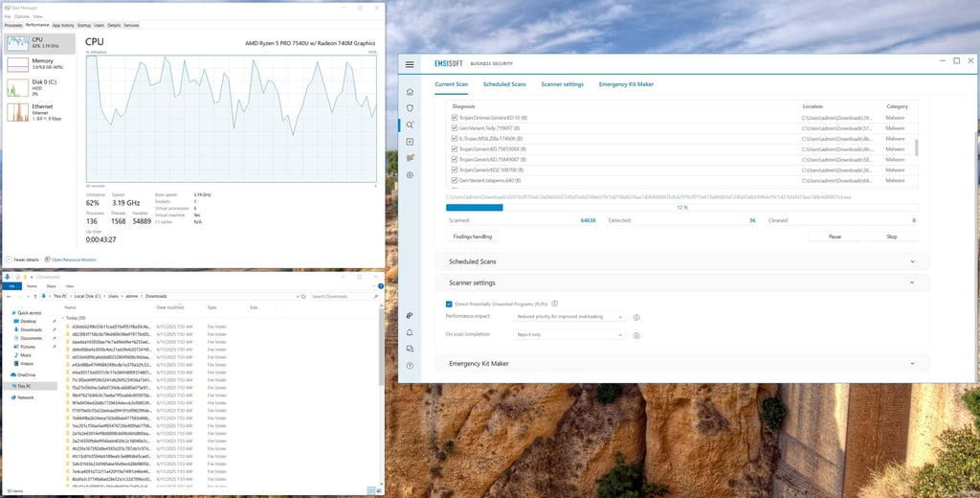
Task: Click the Search Downloads field
Action: [345, 297]
